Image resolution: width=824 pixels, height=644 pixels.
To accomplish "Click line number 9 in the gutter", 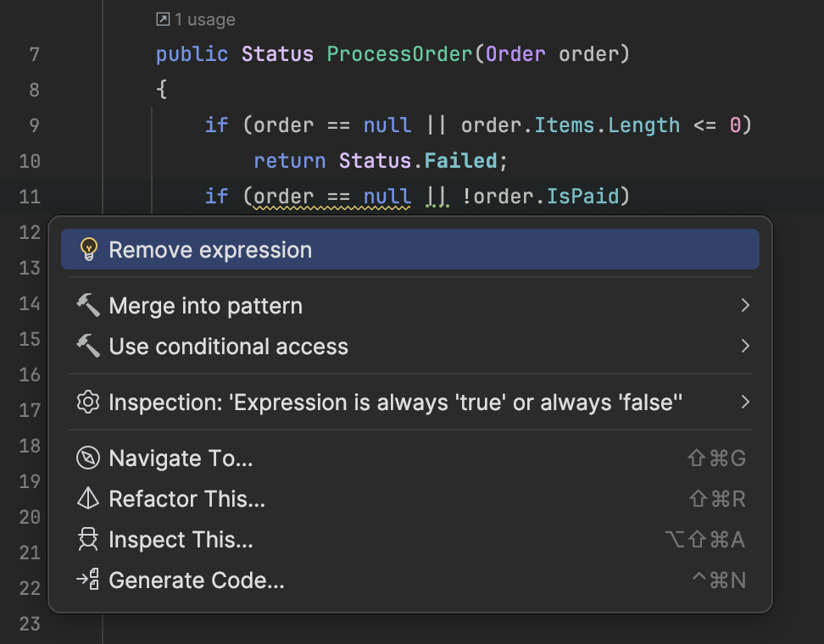I will 34,125.
